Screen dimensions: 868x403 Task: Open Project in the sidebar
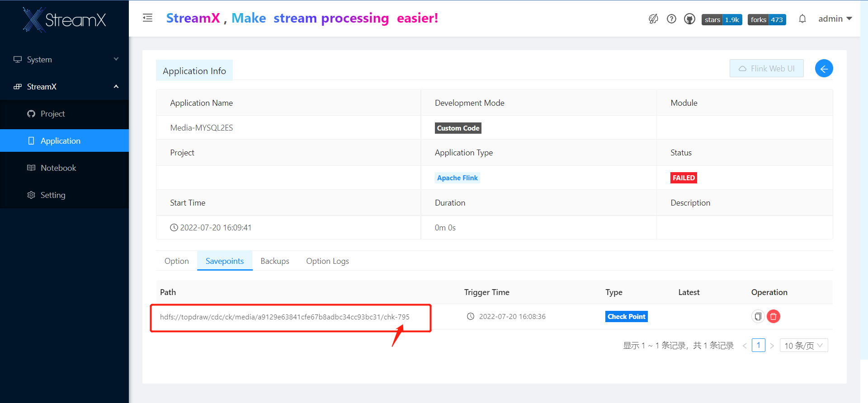coord(64,113)
